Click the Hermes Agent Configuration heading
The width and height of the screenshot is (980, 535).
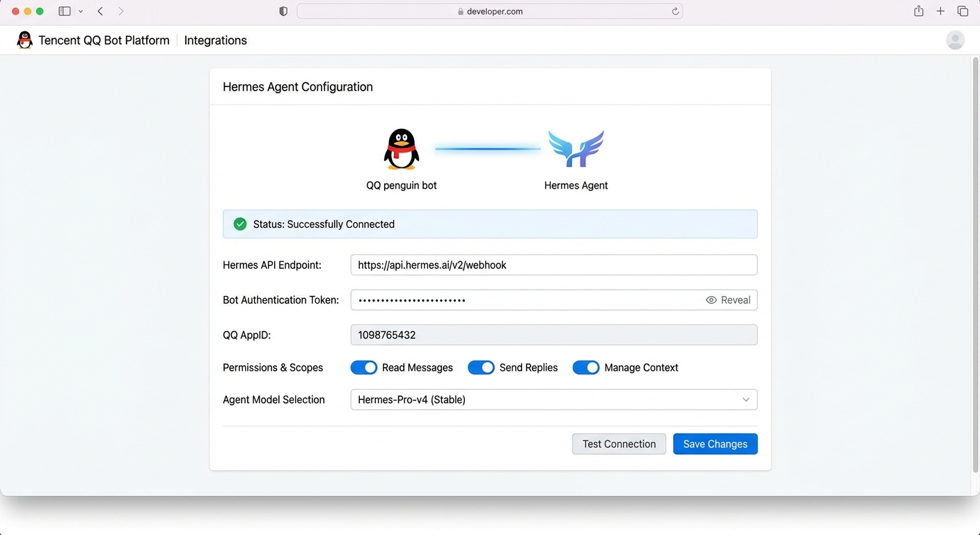click(x=298, y=87)
